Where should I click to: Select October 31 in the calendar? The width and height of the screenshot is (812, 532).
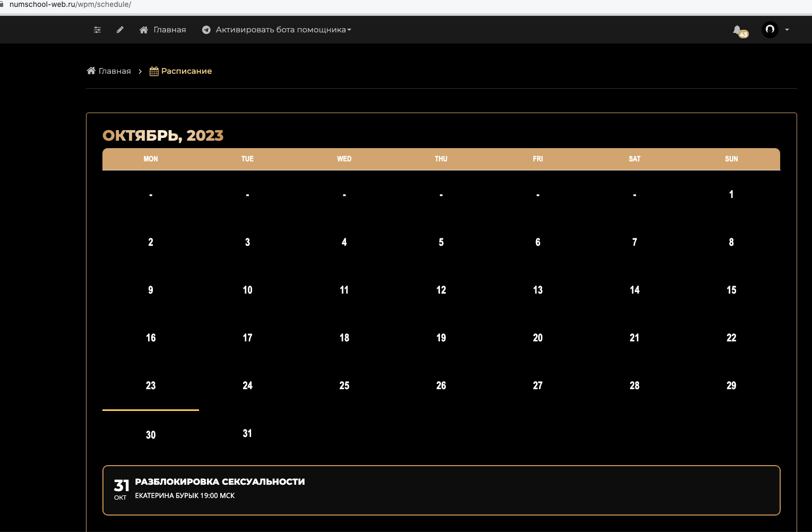coord(247,433)
